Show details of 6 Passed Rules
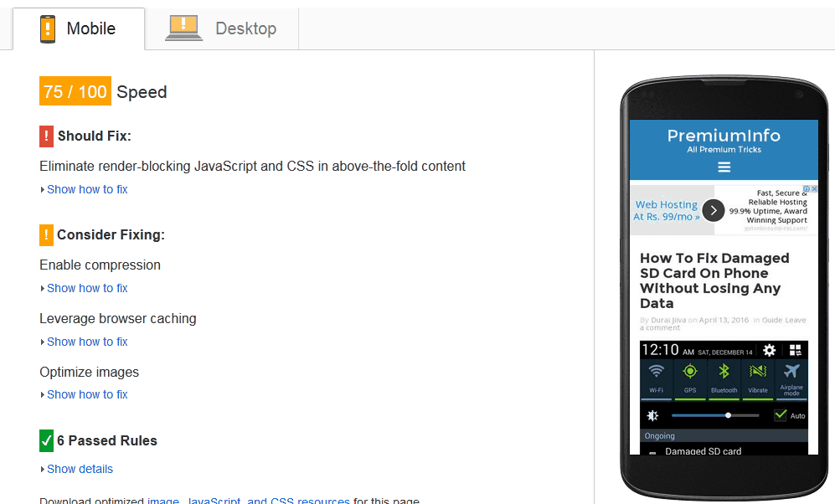 pyautogui.click(x=80, y=469)
